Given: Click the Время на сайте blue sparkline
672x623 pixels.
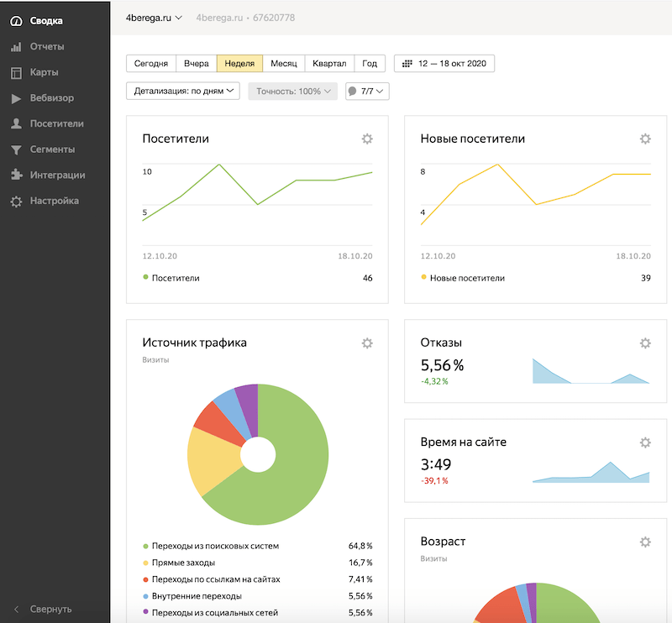Looking at the screenshot, I should pos(591,472).
